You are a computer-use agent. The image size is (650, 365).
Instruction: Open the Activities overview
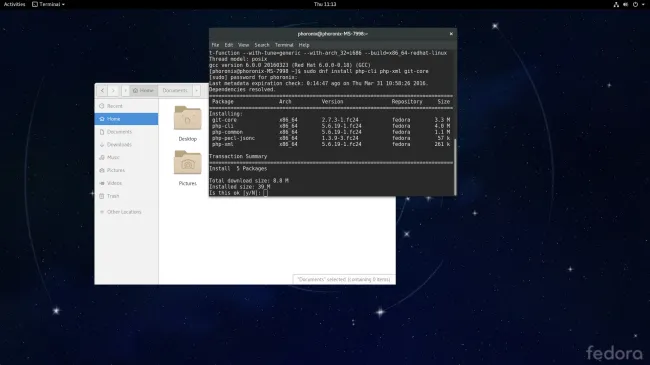15,4
